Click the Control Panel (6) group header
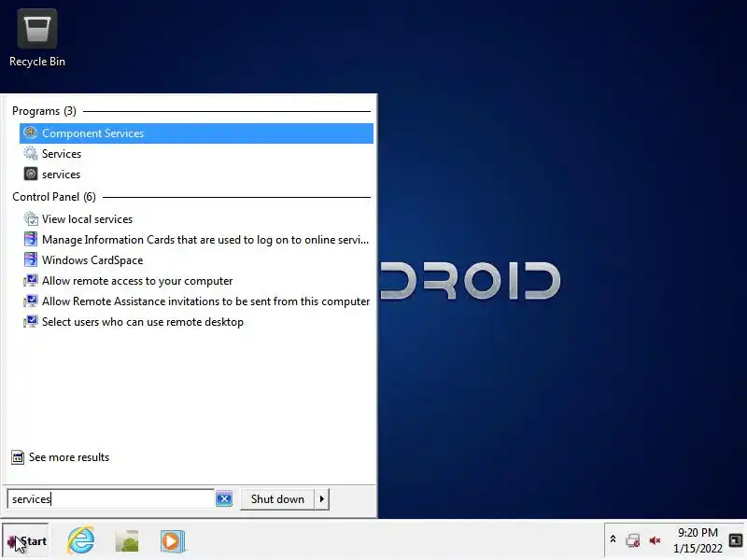 54,197
